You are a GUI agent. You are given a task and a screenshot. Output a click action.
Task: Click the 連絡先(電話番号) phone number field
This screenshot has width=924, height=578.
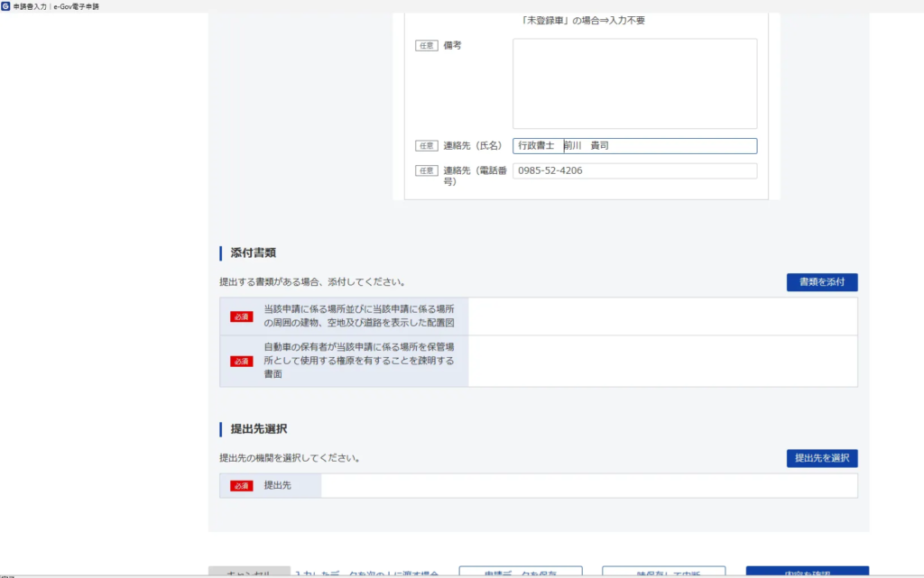634,171
